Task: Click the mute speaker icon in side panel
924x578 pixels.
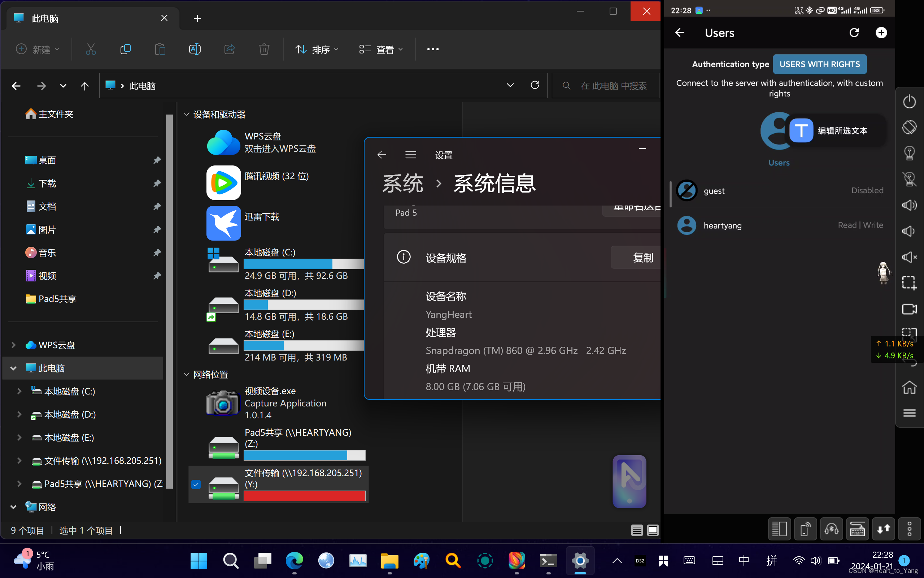Action: (909, 257)
